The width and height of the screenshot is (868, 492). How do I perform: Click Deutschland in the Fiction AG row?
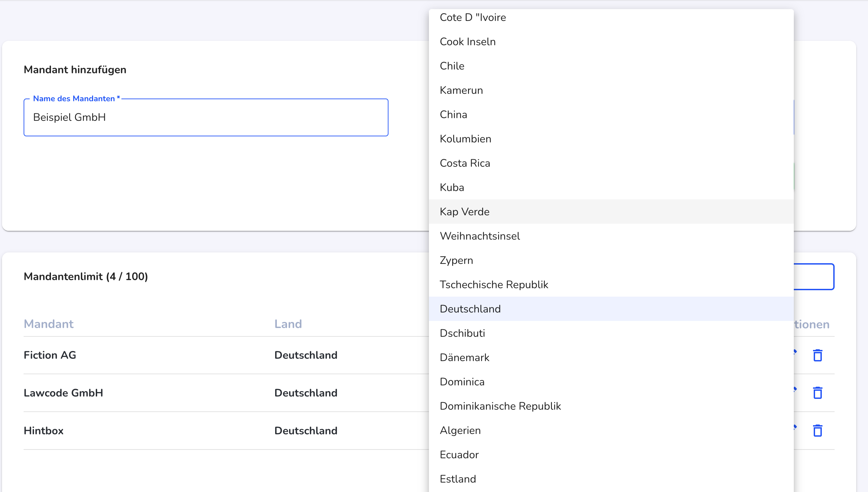coord(306,355)
